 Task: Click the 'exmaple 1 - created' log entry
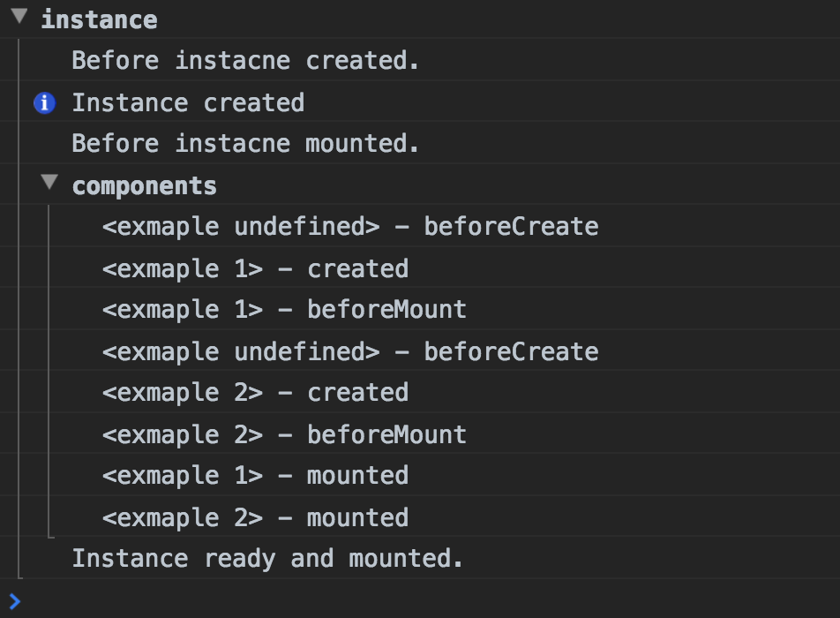click(x=255, y=268)
